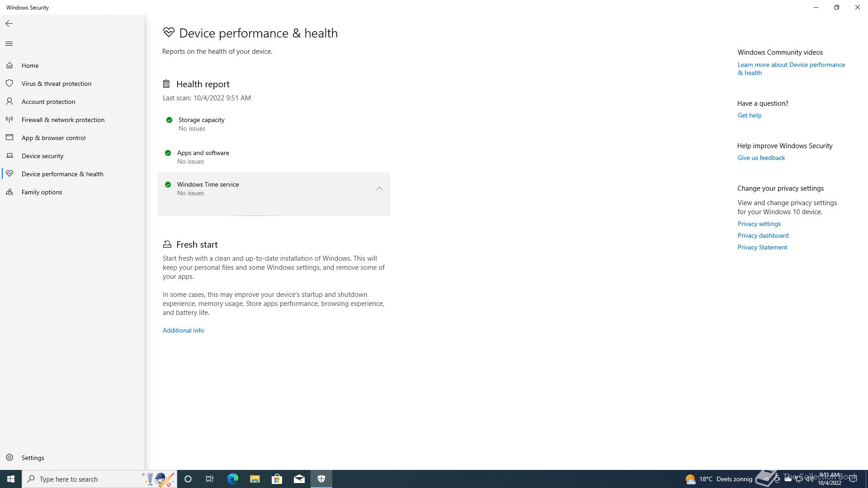The image size is (868, 488).
Task: Toggle the hamburger navigation menu
Action: 9,44
